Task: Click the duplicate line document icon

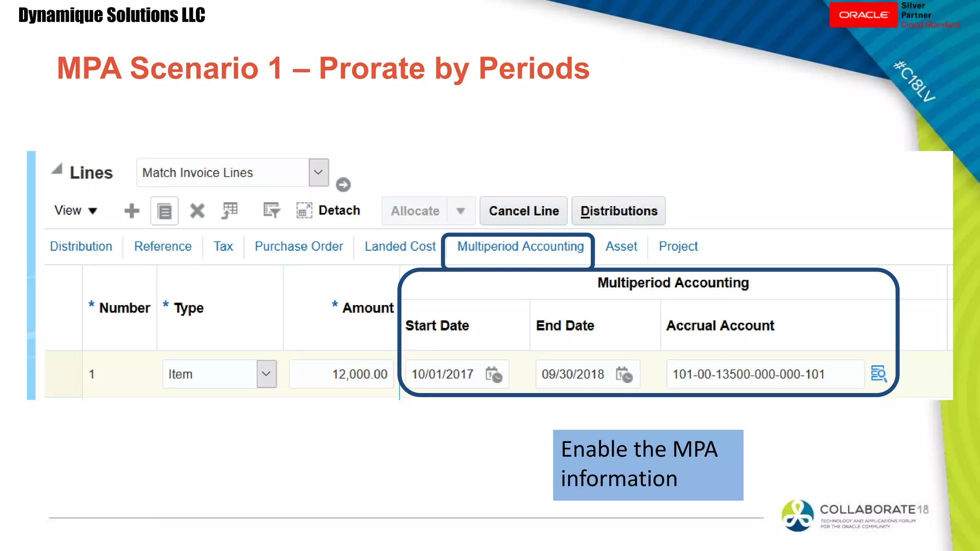Action: coord(164,211)
